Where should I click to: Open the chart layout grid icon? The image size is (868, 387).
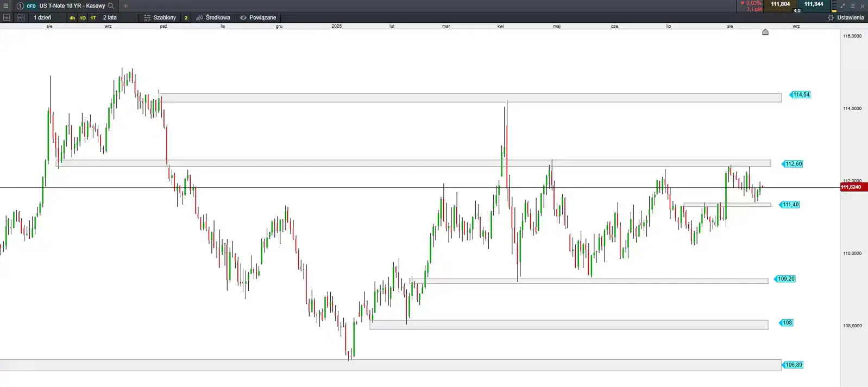click(21, 17)
